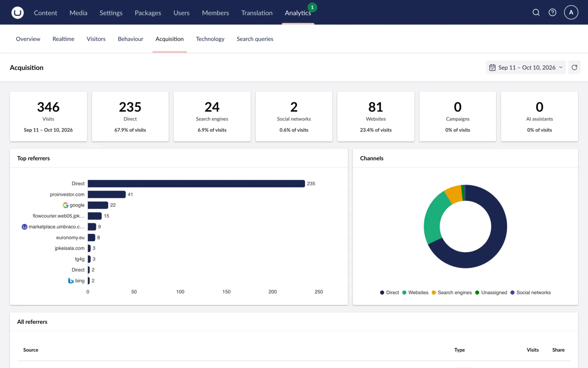Sort by the Share column header

click(x=558, y=350)
